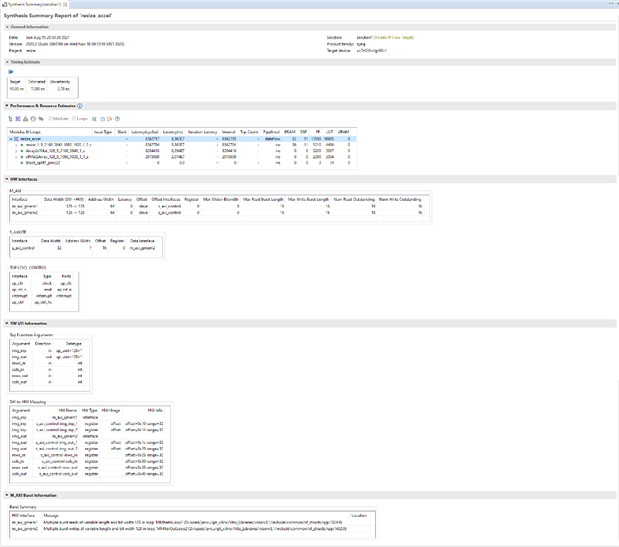Select the Block_split1_proc22 module row
This screenshot has height=547, width=619.
tap(39, 162)
